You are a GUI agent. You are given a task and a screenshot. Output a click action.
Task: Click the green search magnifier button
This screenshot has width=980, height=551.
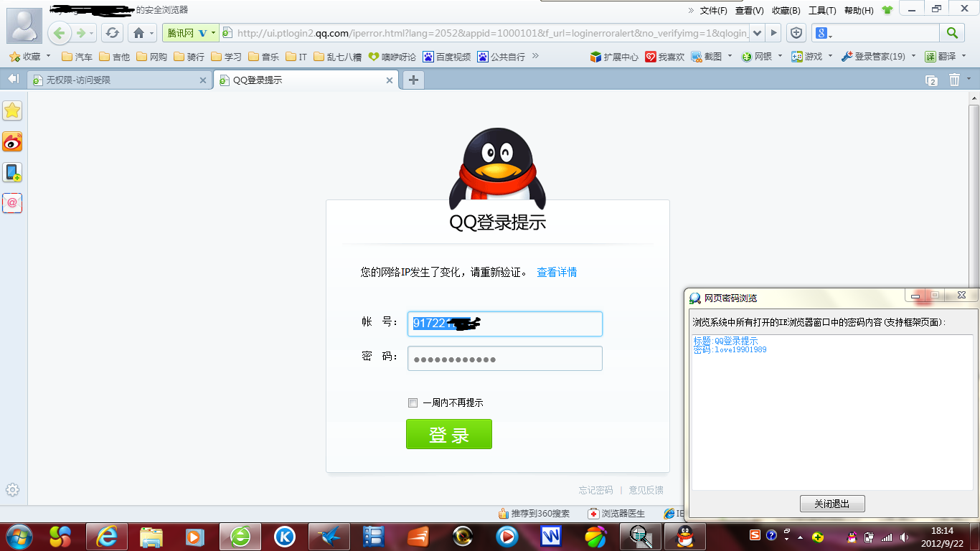point(952,33)
